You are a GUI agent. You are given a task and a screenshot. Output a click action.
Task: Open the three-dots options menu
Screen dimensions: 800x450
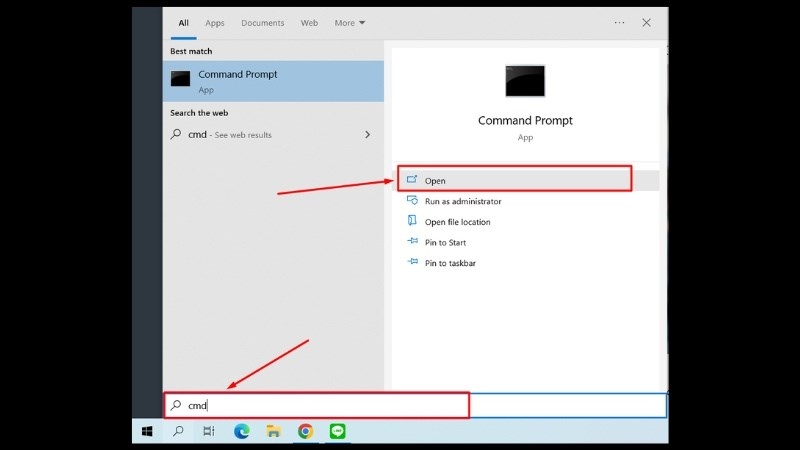tap(619, 22)
